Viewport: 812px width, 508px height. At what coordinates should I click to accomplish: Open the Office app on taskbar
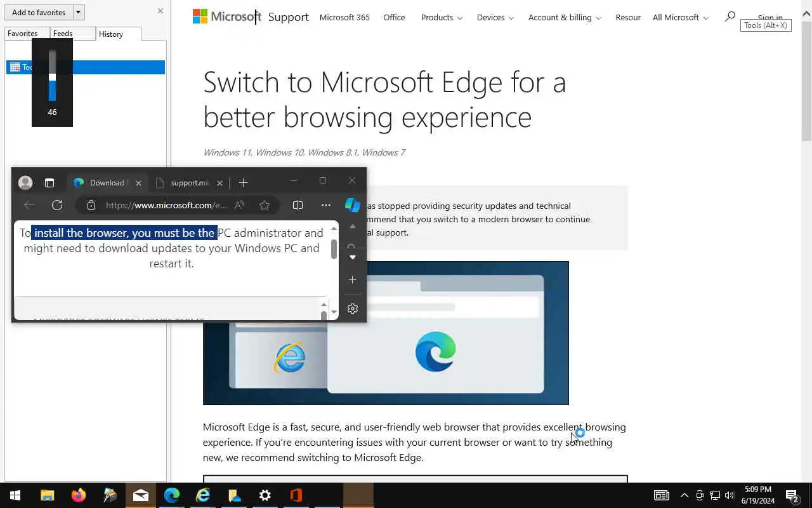click(x=296, y=495)
